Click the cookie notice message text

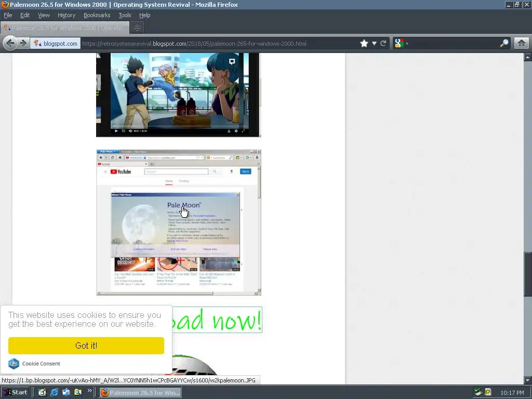85,320
